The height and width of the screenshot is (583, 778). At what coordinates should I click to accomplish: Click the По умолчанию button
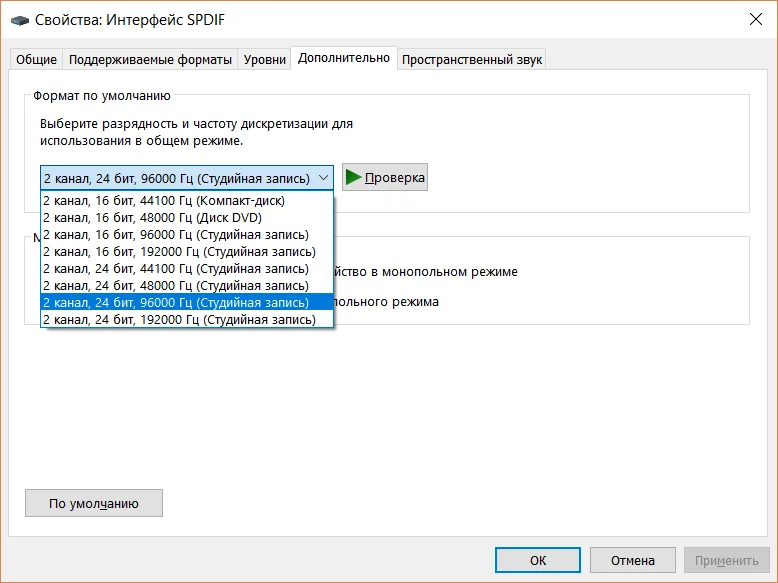pos(94,503)
